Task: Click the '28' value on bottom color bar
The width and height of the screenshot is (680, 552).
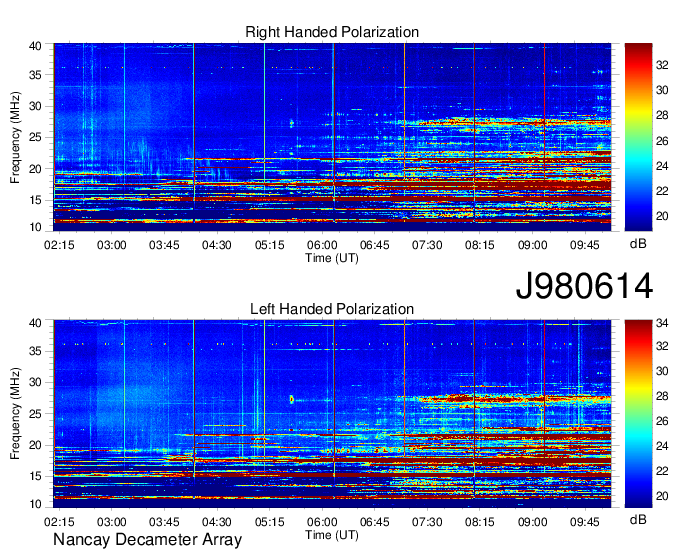Action: (x=662, y=397)
